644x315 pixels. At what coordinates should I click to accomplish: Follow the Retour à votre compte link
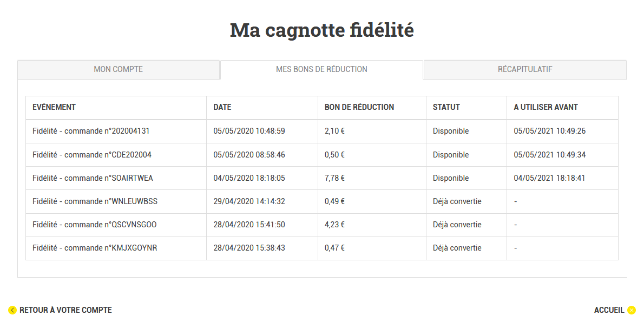tap(65, 310)
